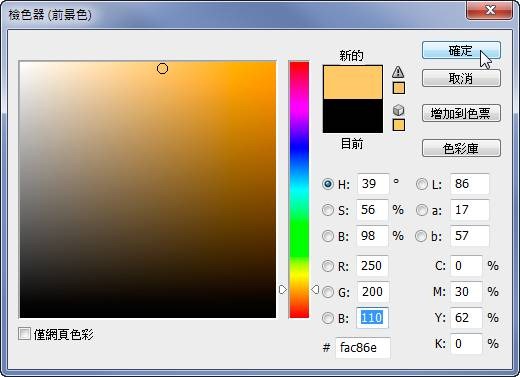Image resolution: width=520 pixels, height=377 pixels.
Task: Click the 確定 button
Action: pyautogui.click(x=461, y=51)
